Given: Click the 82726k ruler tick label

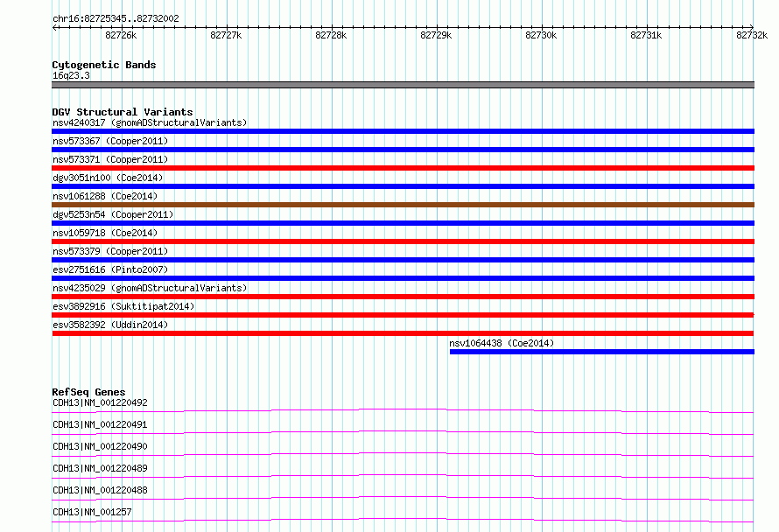Looking at the screenshot, I should pyautogui.click(x=121, y=35).
